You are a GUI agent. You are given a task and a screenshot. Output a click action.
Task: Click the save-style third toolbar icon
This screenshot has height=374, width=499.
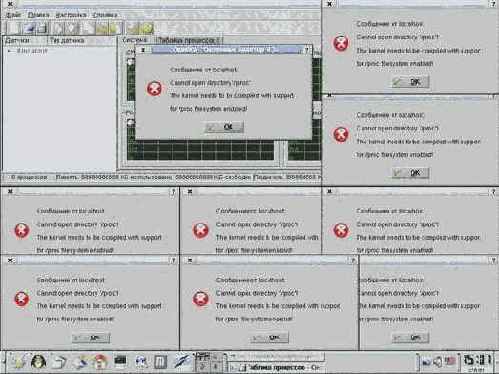click(42, 28)
